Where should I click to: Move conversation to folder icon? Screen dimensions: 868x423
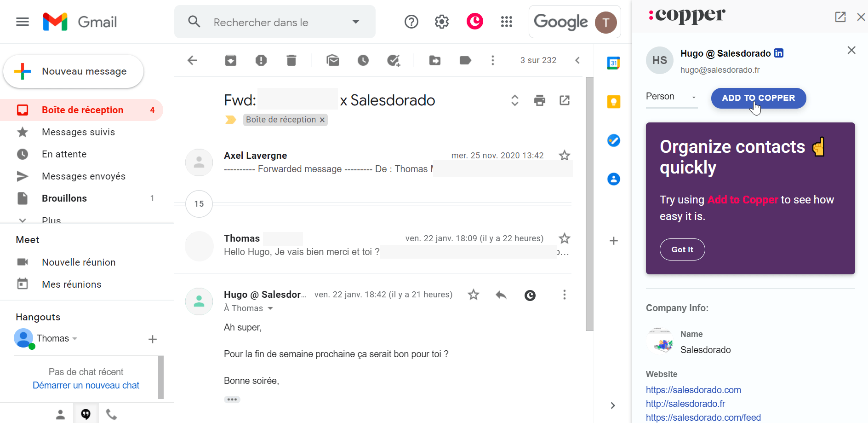tap(435, 60)
